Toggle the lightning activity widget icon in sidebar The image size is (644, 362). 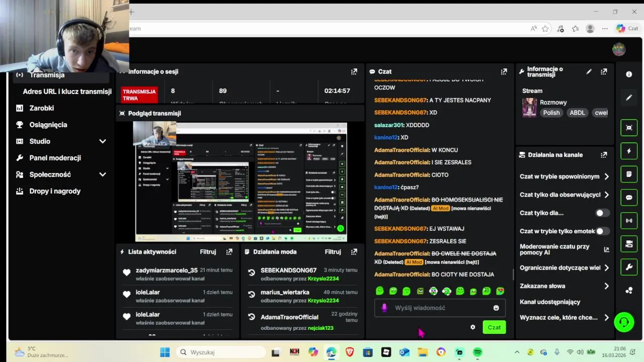[629, 151]
